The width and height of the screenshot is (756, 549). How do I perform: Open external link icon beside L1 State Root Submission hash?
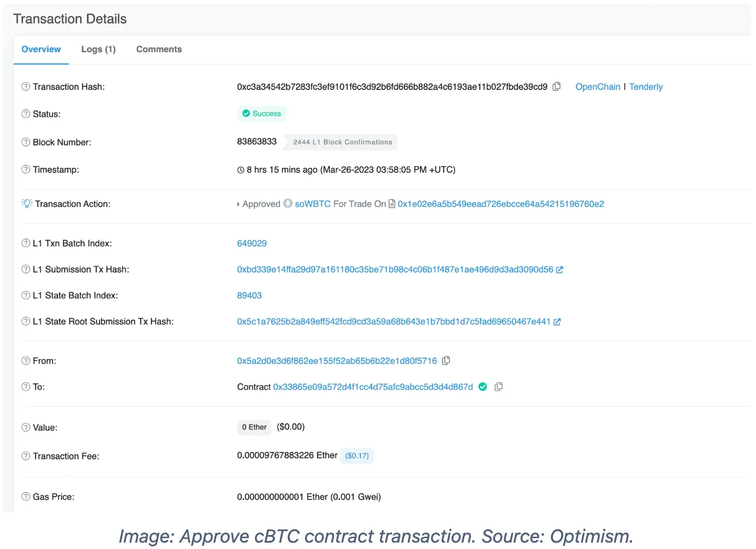pos(557,322)
